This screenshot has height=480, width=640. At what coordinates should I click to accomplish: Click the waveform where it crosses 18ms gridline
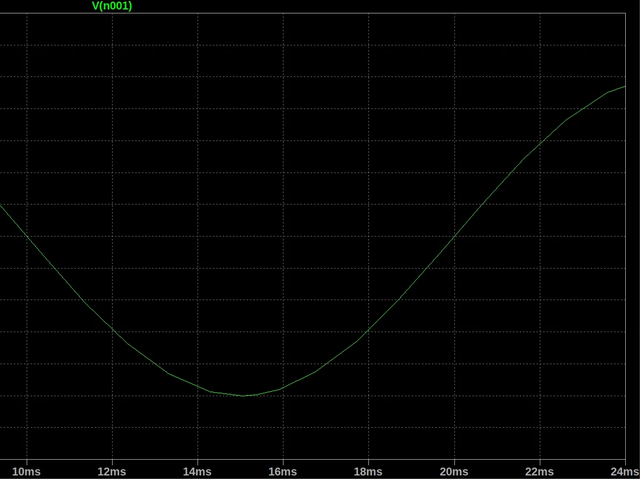369,331
